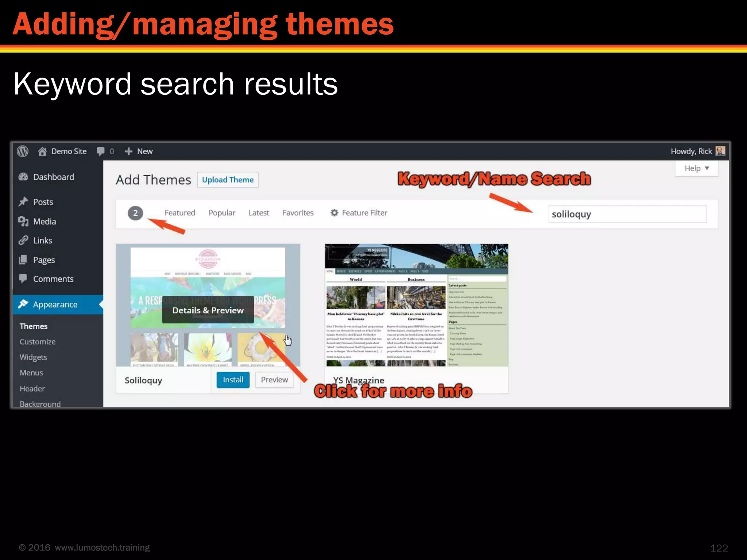
Task: Click the Links chain icon
Action: [x=23, y=240]
